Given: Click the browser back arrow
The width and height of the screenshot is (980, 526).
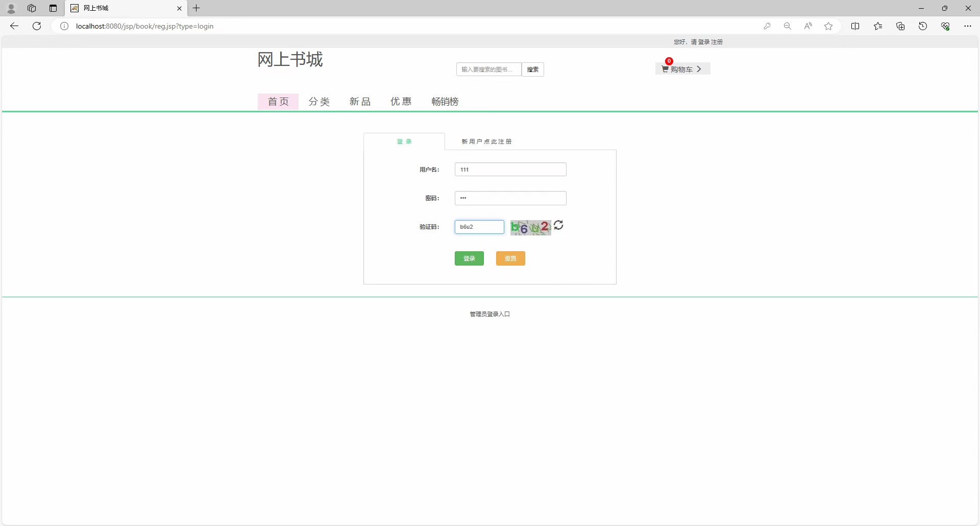Looking at the screenshot, I should tap(14, 26).
